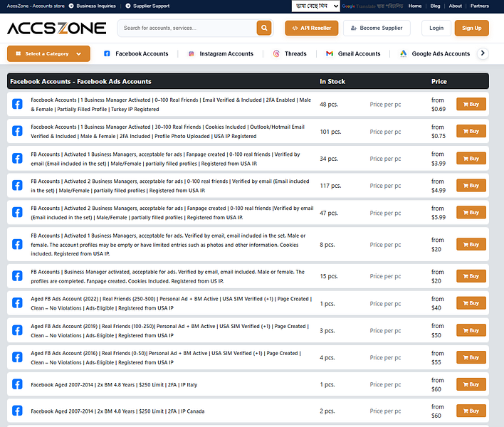Click the AccsZone logo
This screenshot has height=427, width=504.
[56, 28]
